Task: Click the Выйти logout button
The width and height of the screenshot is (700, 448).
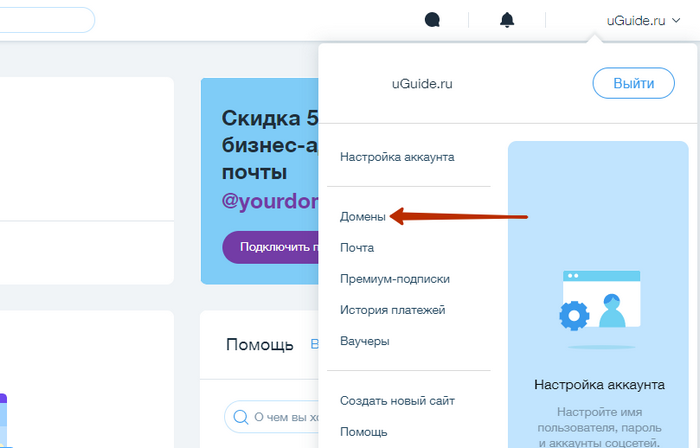Action: pyautogui.click(x=633, y=83)
